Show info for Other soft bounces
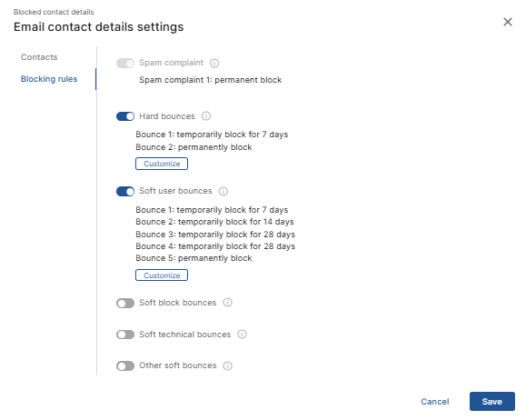526x420 pixels. [x=227, y=365]
